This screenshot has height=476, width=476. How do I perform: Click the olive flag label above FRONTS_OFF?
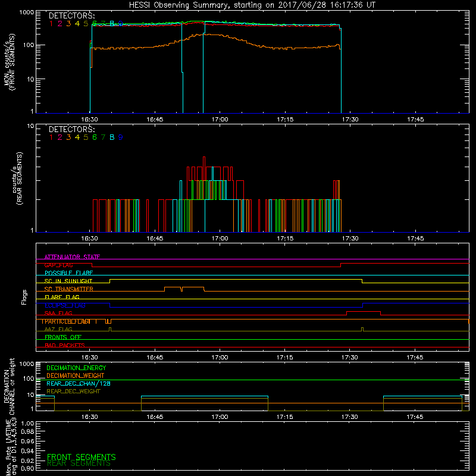[x=58, y=329]
